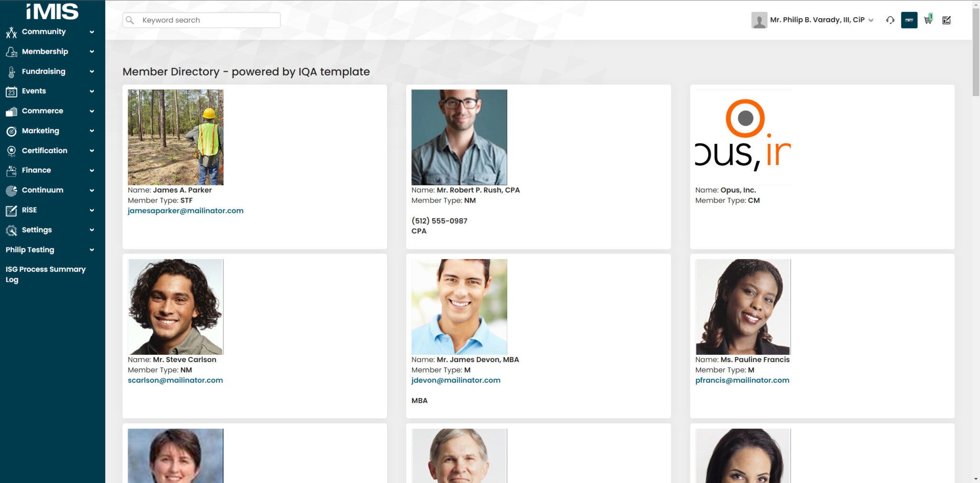Screen dimensions: 980x483
Task: Open the ISG Process Summary Log item
Action: click(x=45, y=274)
